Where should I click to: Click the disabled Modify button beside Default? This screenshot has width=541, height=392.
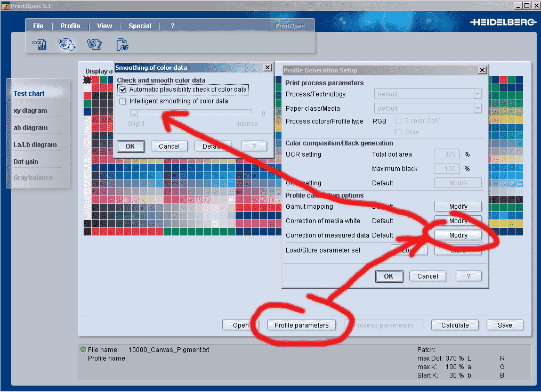pos(458,183)
